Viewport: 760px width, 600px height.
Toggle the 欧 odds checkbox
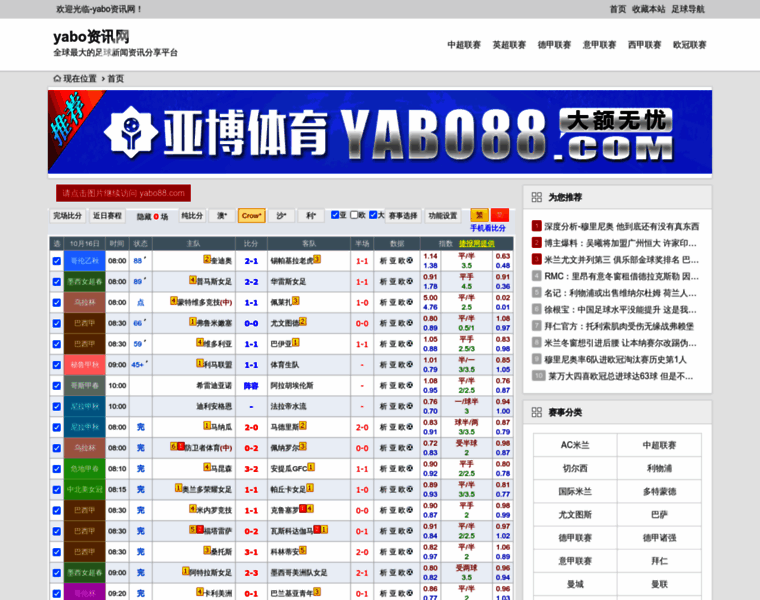point(354,215)
